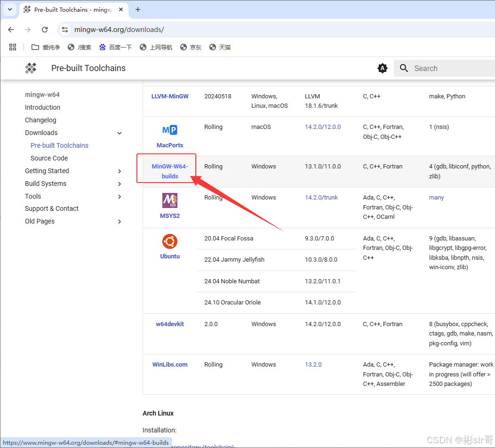Viewport: 495px width, 448px height.
Task: Click the '20240518' version cell
Action: coord(218,96)
